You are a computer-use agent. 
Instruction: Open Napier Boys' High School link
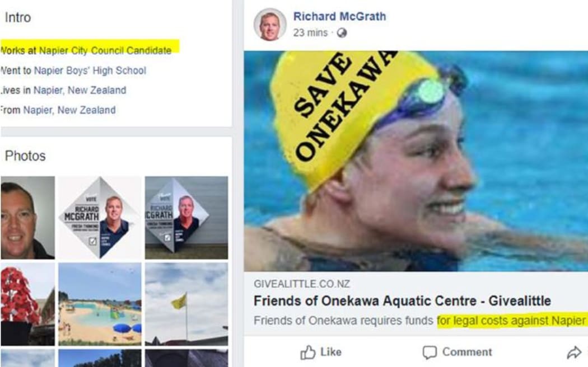[90, 70]
